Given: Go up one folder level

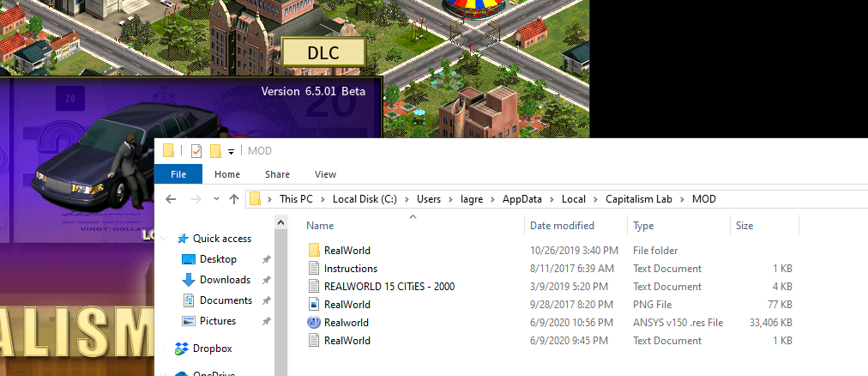Looking at the screenshot, I should coord(234,199).
